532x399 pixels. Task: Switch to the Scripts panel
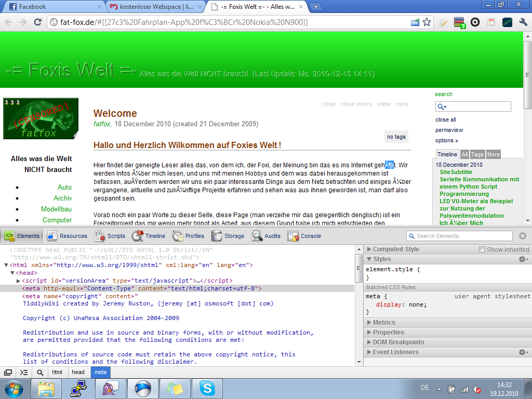click(110, 236)
